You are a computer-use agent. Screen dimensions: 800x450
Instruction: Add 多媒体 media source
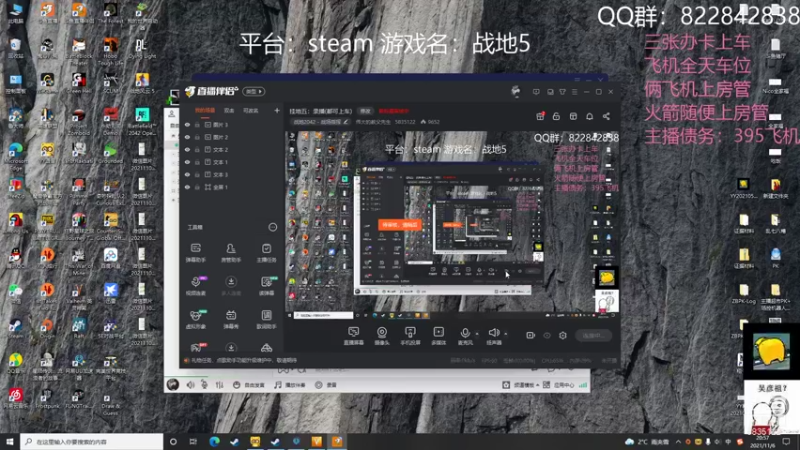click(438, 336)
